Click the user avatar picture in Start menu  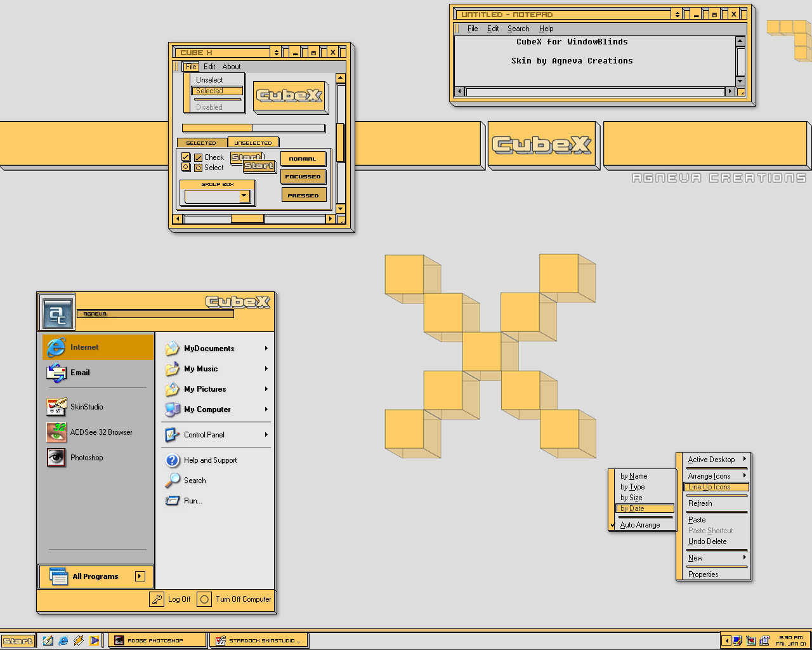57,312
